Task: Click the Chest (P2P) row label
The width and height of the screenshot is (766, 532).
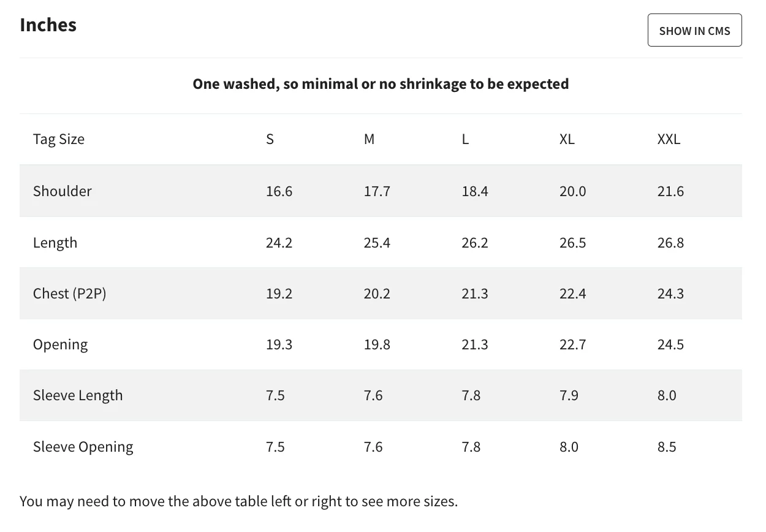Action: pos(70,294)
